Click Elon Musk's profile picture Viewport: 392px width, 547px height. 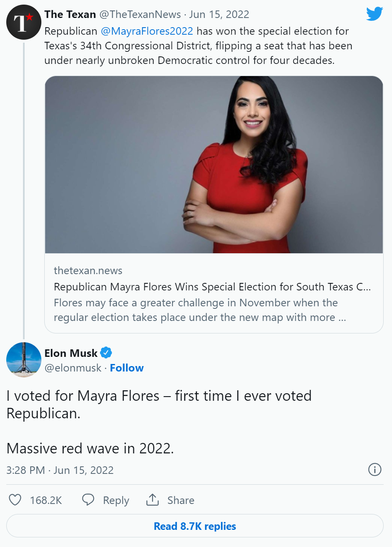(x=23, y=359)
